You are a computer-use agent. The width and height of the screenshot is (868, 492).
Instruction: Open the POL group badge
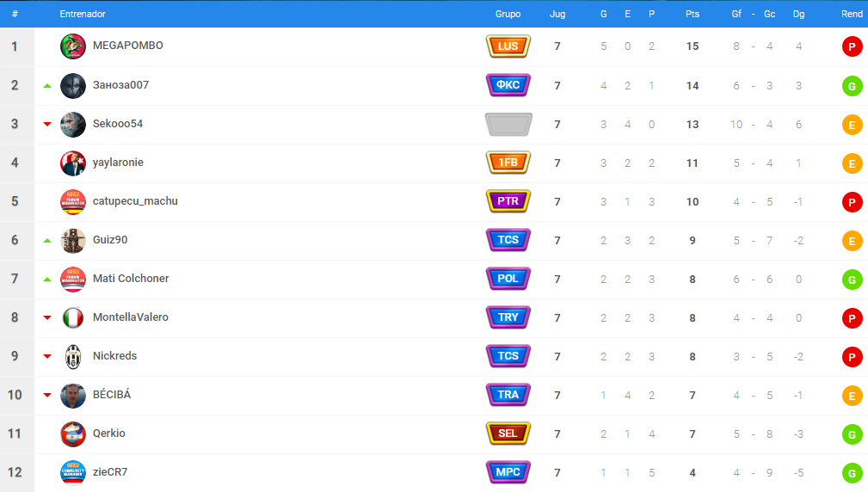click(x=508, y=279)
